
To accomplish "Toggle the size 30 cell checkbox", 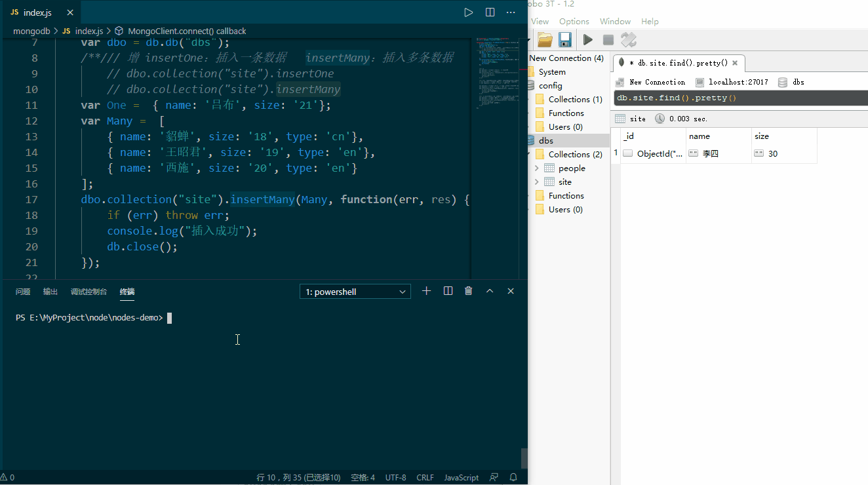I will pyautogui.click(x=759, y=153).
